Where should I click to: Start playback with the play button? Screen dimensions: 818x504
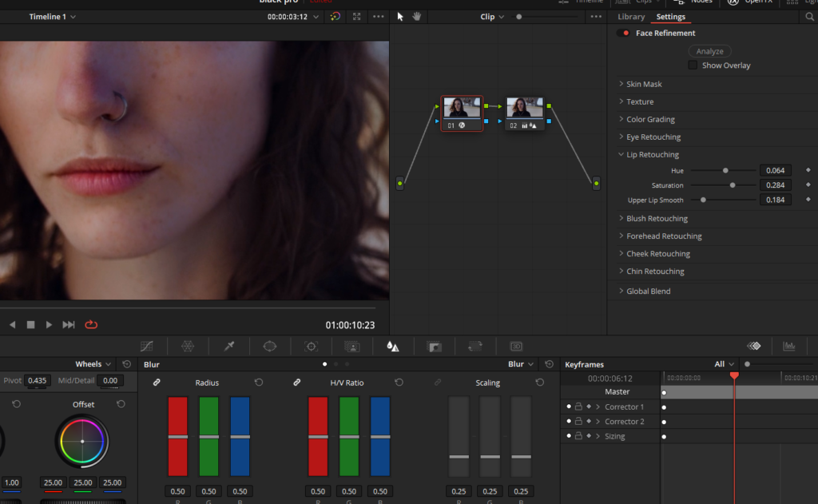[x=49, y=324]
